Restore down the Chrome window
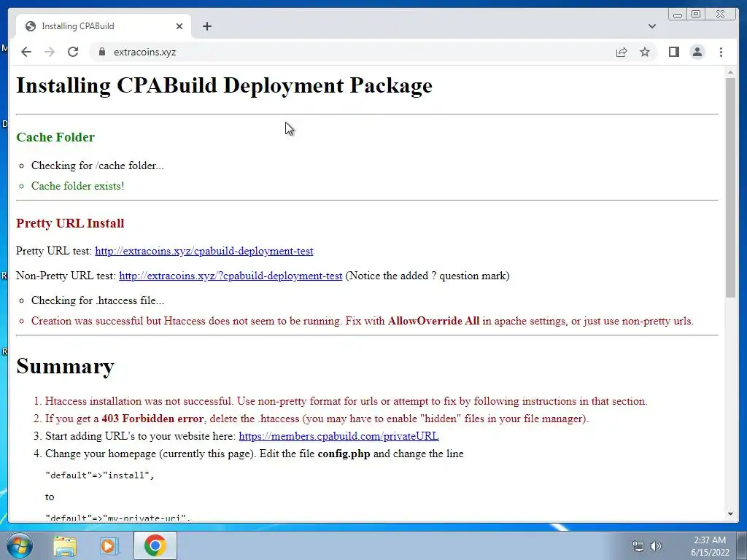 (x=695, y=15)
